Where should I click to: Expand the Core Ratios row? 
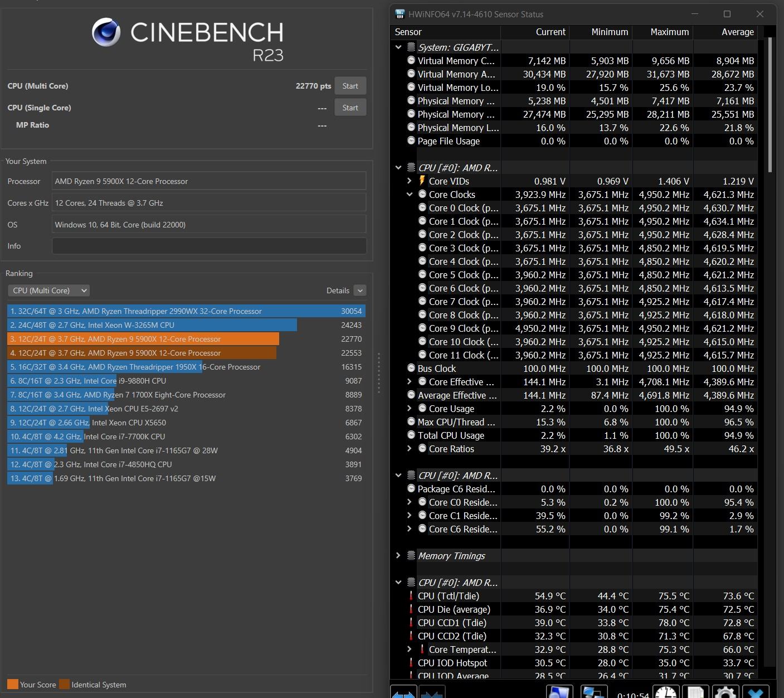(x=410, y=449)
